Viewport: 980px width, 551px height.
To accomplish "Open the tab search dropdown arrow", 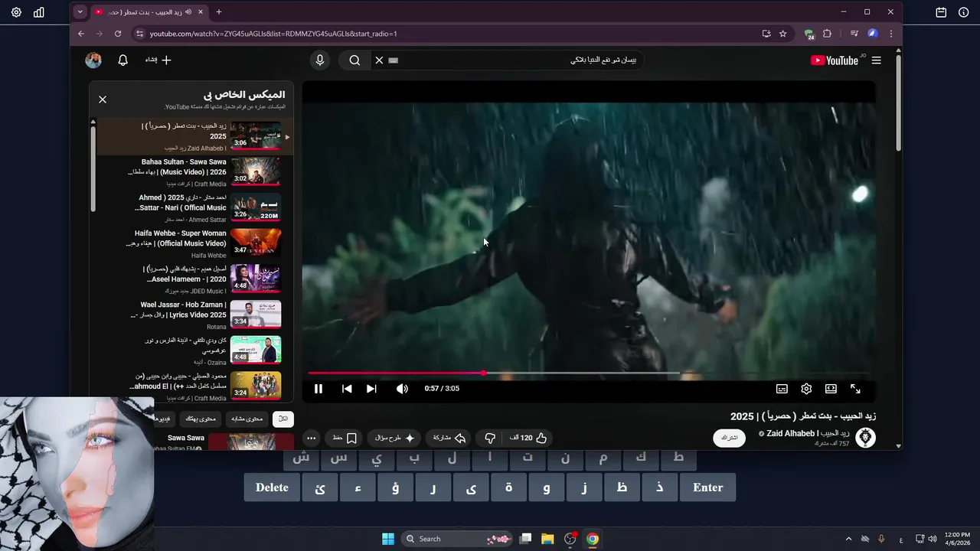I will point(80,12).
